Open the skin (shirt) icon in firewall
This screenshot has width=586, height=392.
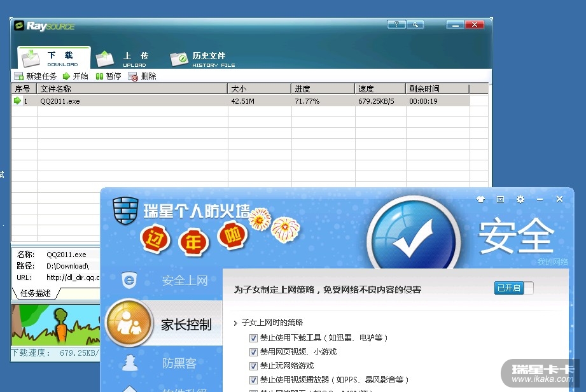coord(480,200)
